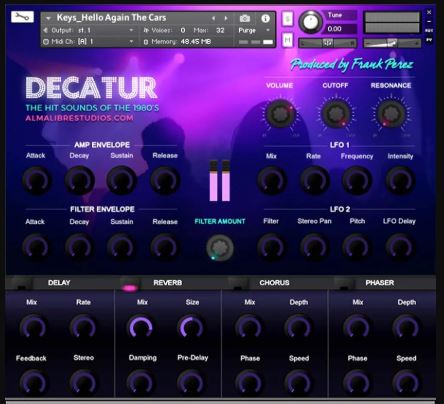Click Filter Envelope Release knob

[165, 247]
